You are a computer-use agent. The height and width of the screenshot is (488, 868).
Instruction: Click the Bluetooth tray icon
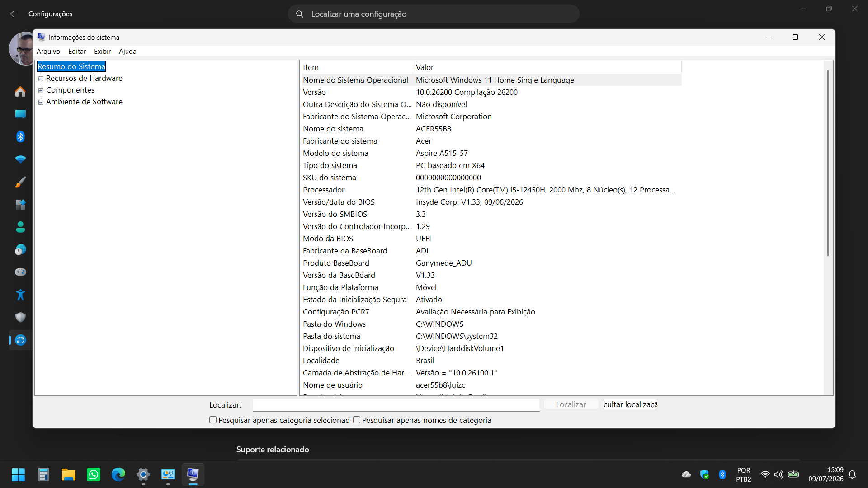[x=722, y=474]
